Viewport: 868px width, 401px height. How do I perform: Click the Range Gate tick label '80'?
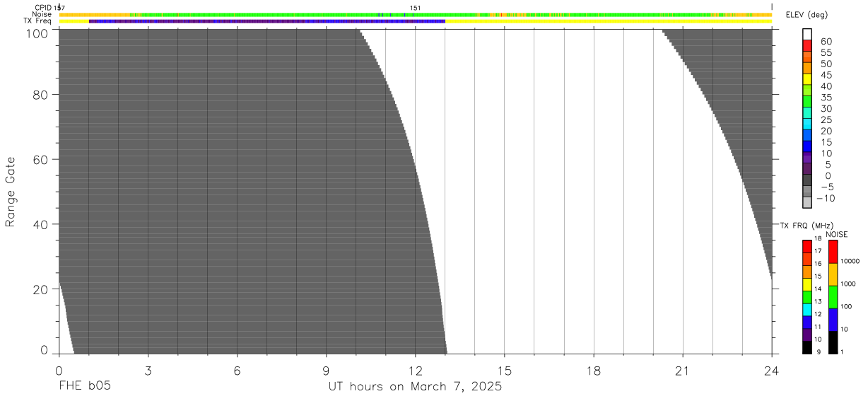point(40,95)
